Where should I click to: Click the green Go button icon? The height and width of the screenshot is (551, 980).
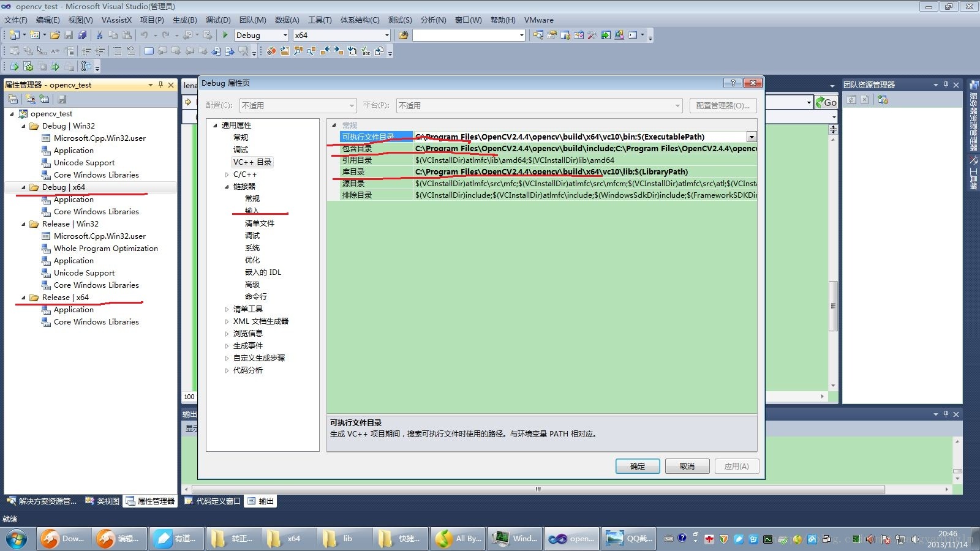point(826,102)
